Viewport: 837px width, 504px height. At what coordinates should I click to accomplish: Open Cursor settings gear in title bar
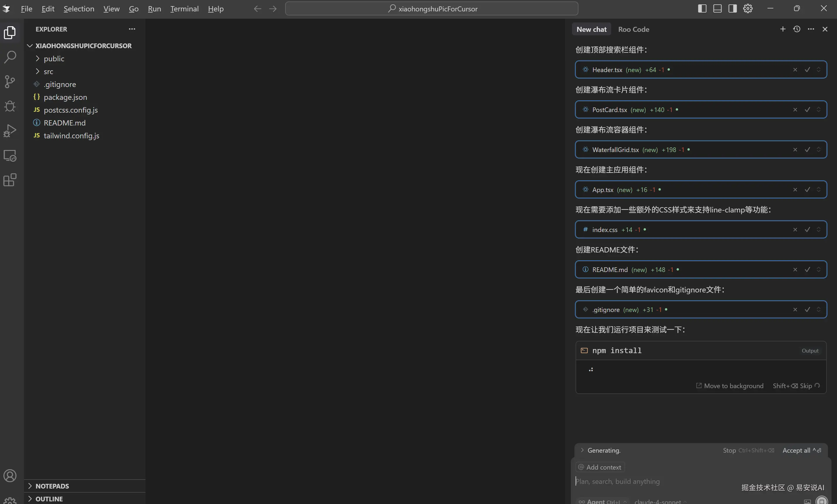[x=748, y=9]
